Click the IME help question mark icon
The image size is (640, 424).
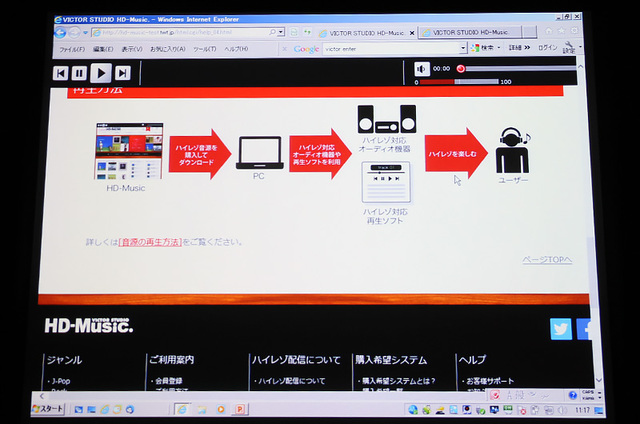pos(573,395)
